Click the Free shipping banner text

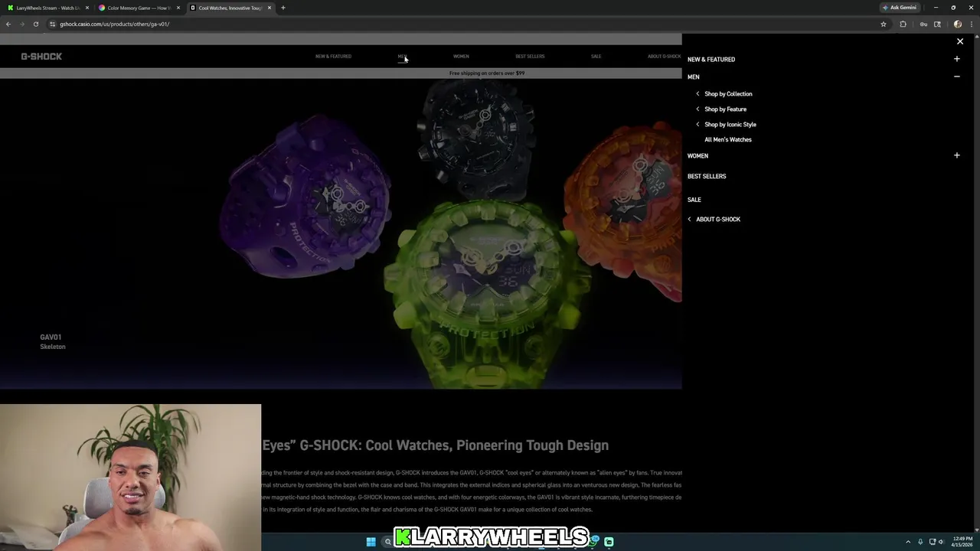click(487, 73)
